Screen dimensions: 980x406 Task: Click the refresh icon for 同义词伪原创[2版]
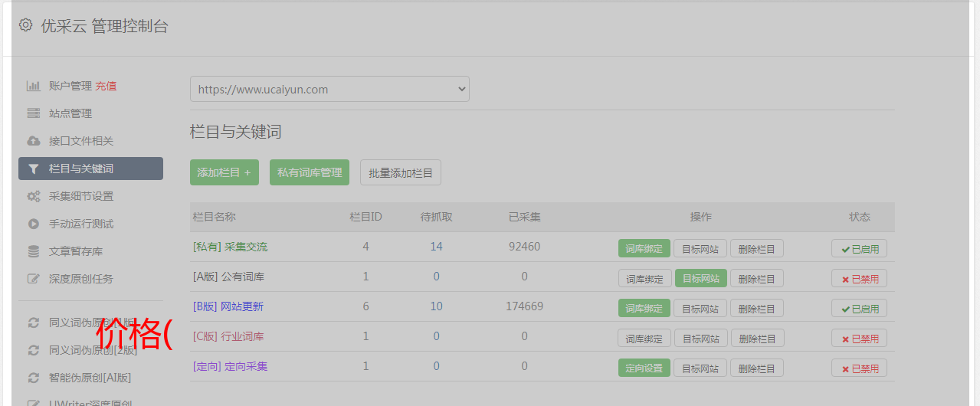coord(33,350)
